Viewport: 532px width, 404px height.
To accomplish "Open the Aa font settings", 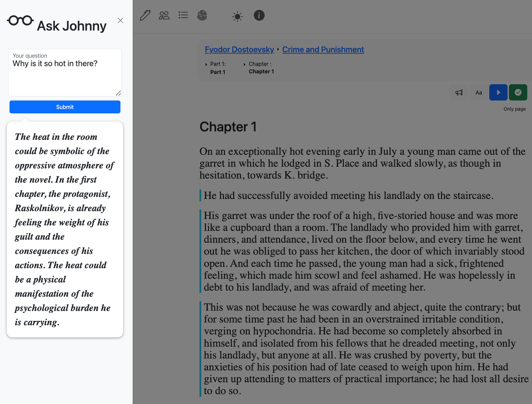I will tap(479, 92).
